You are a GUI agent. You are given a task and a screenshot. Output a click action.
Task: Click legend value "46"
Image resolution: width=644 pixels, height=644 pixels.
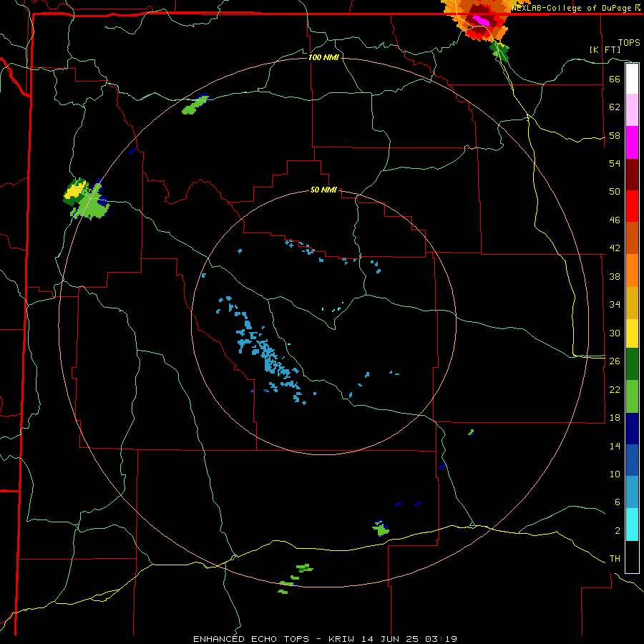(615, 220)
